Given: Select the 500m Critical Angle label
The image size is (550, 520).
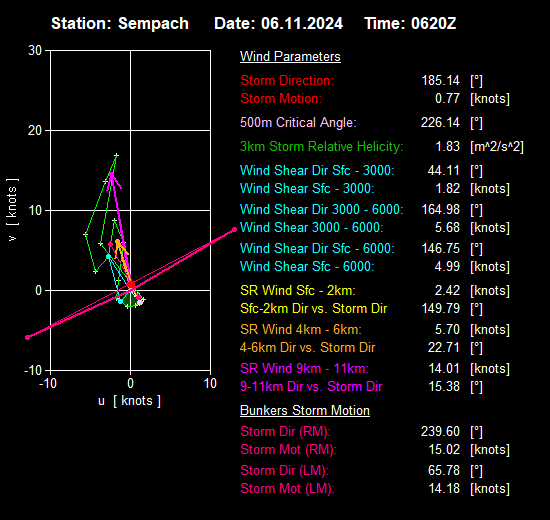Looking at the screenshot, I should (298, 122).
